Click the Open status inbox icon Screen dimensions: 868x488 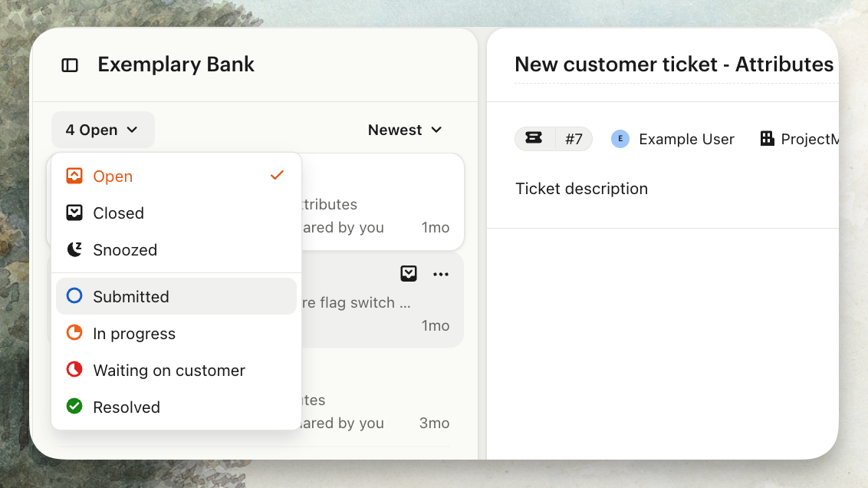click(x=74, y=176)
